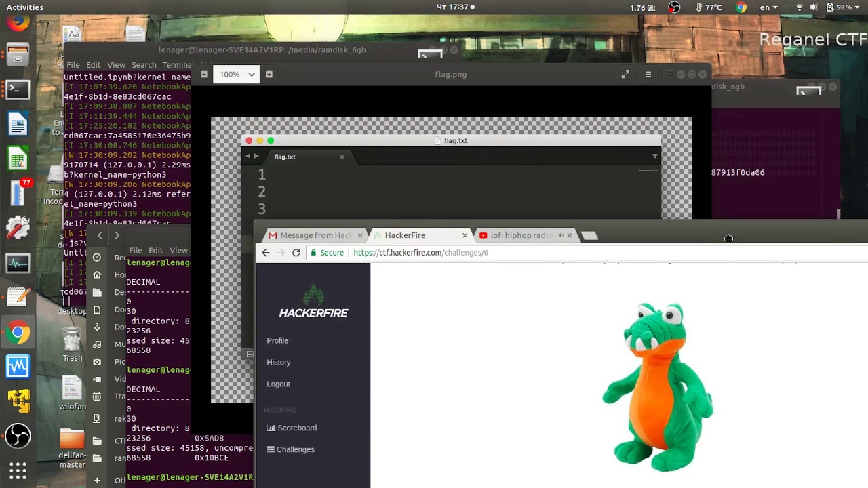
Task: Close the Message from Hack tab
Action: [x=359, y=235]
